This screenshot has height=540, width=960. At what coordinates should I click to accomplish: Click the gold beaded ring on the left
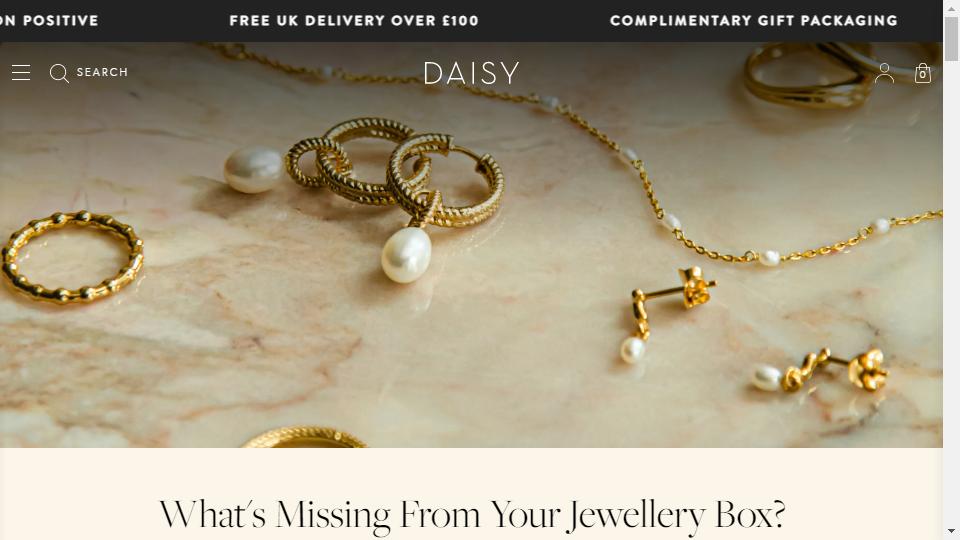[72, 257]
